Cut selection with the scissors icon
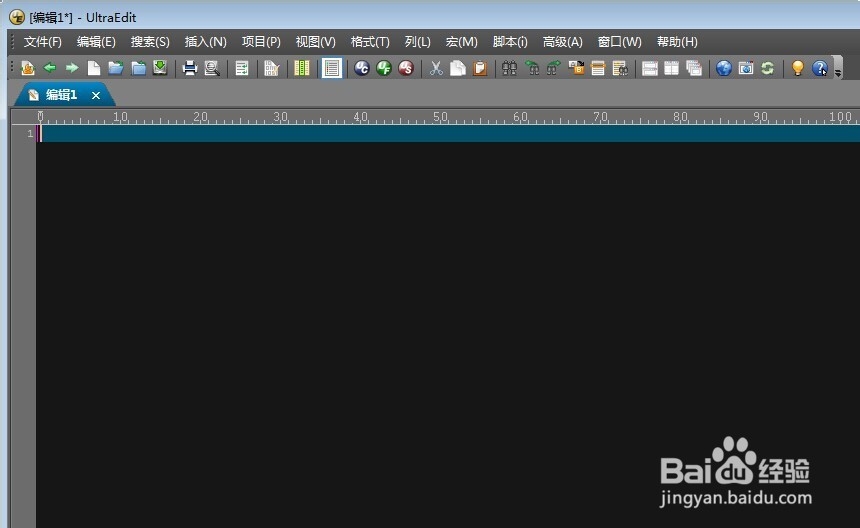 pyautogui.click(x=436, y=68)
